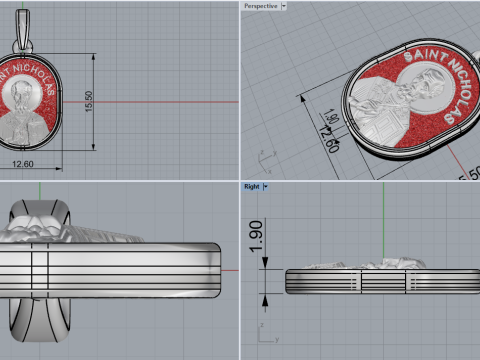The height and width of the screenshot is (360, 480).
Task: Click the green axis line in Right view
Action: 383,220
